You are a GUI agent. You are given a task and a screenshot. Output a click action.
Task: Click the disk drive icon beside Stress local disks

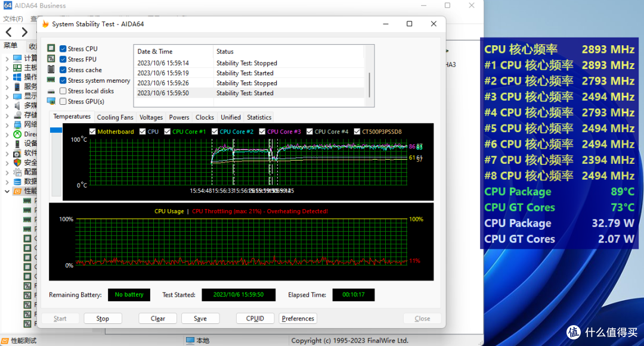tap(51, 91)
